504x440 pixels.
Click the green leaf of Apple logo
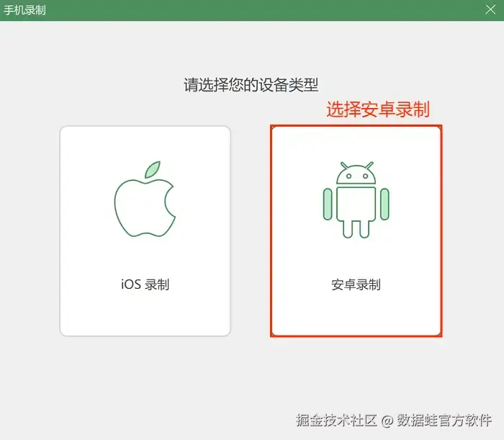click(153, 169)
